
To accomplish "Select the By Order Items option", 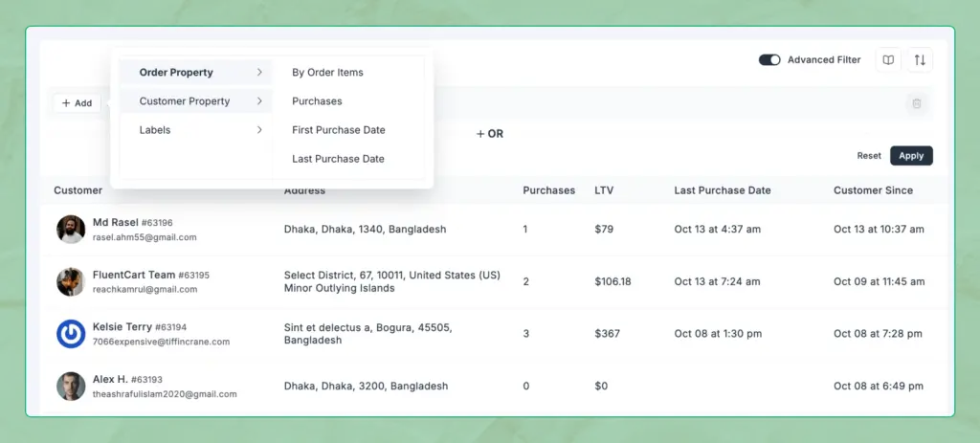I will click(x=327, y=73).
